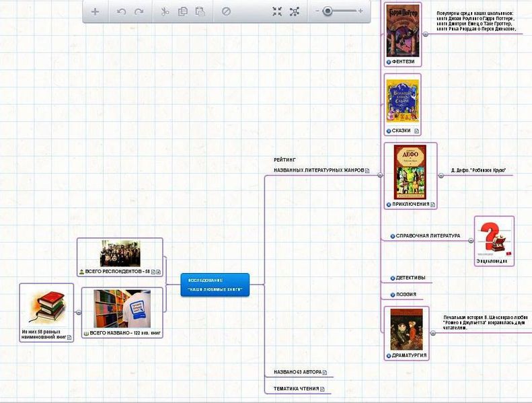Click the Harry Potter book cover image
Screen dimensions: 532x403
403,30
